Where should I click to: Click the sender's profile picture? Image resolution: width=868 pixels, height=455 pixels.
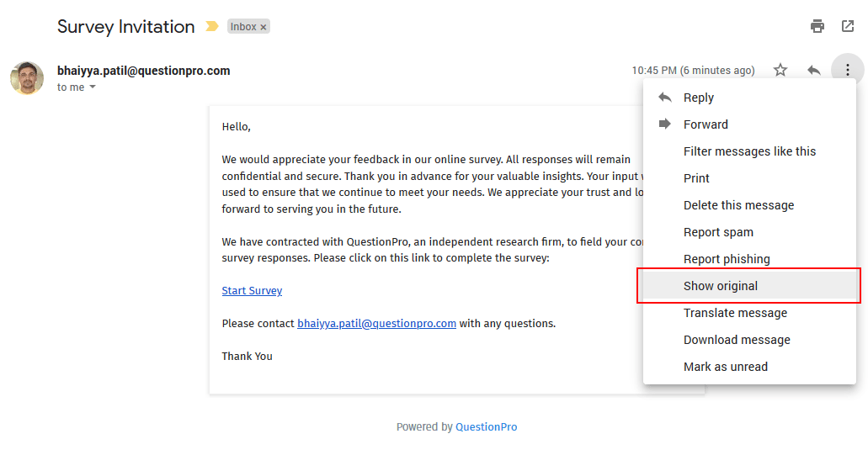pos(27,78)
